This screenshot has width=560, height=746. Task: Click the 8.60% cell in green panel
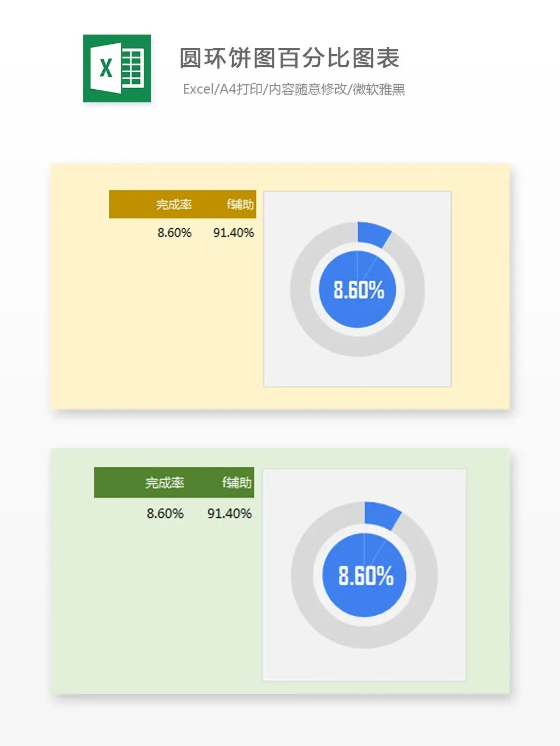pyautogui.click(x=165, y=513)
